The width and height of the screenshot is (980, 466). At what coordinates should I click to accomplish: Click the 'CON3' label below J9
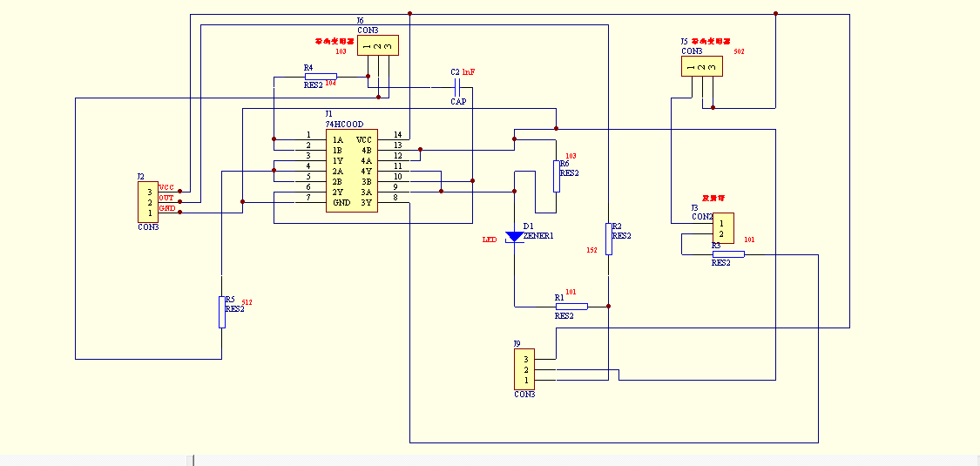[x=524, y=395]
